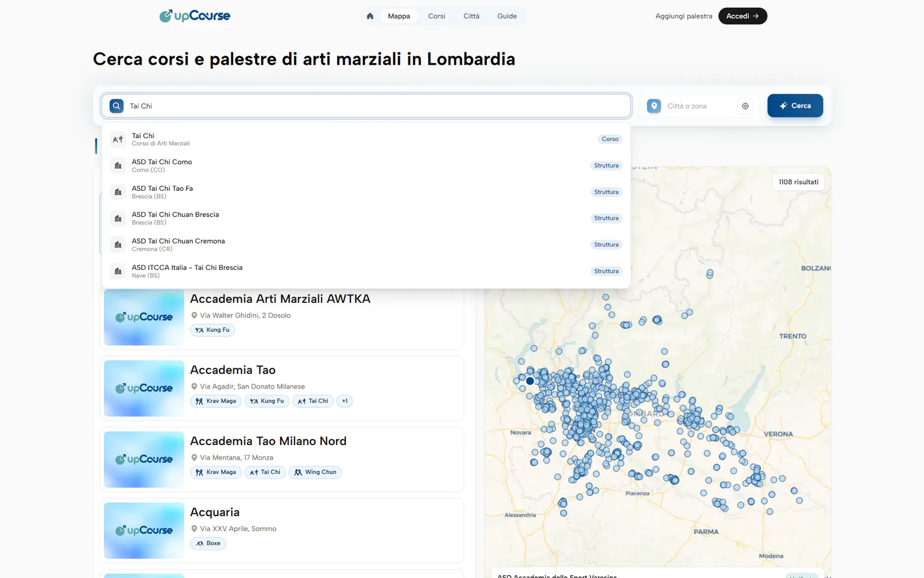This screenshot has width=924, height=578.
Task: Choose the Tai Chi Corso suggestion
Action: (x=366, y=139)
